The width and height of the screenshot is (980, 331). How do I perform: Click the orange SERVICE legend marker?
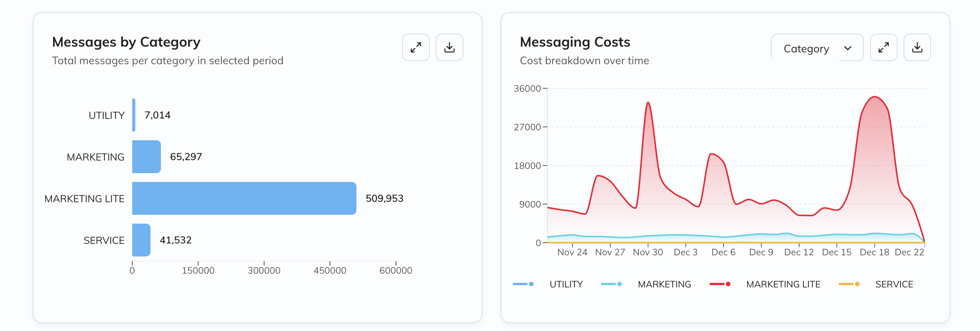tap(849, 284)
